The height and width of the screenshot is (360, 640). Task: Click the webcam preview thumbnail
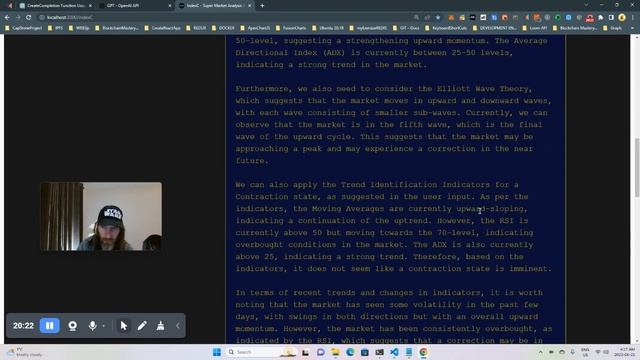coord(101,216)
